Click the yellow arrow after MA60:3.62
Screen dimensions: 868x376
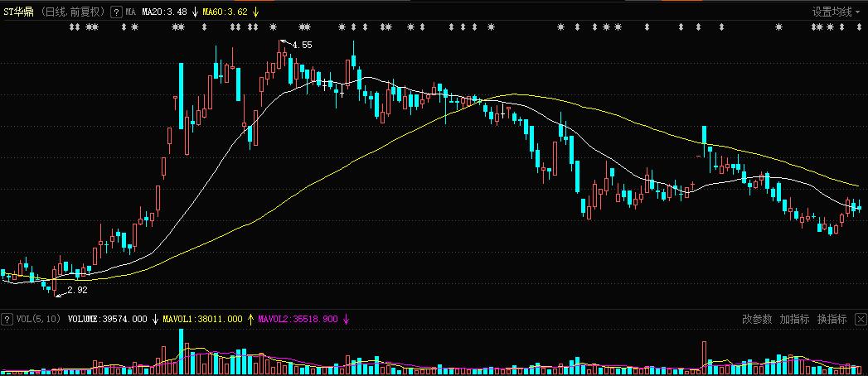click(256, 12)
